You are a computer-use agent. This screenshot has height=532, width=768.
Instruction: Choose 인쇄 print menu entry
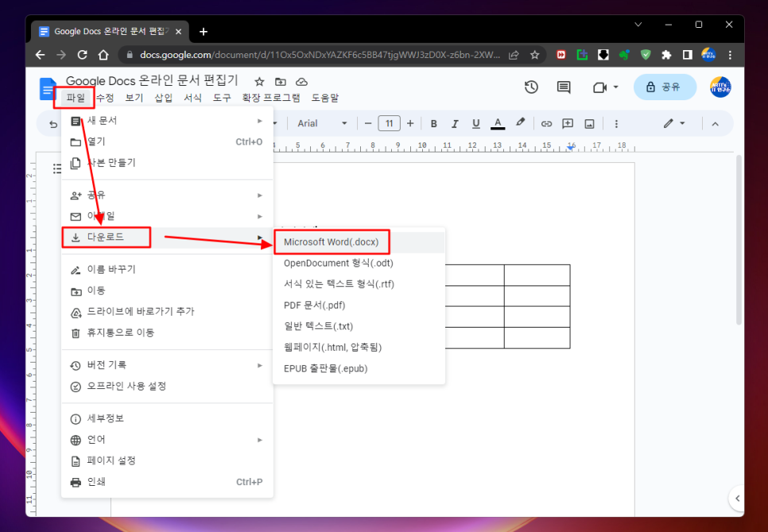(x=167, y=482)
